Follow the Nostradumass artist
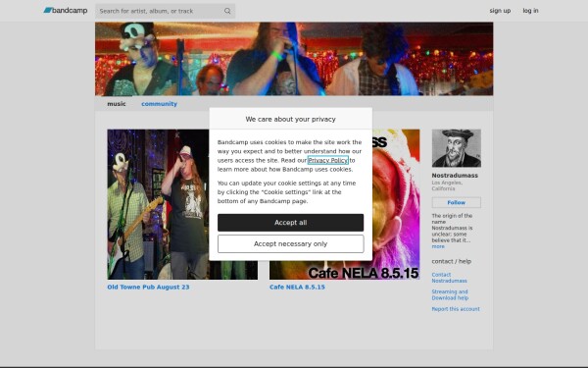The width and height of the screenshot is (588, 368). pos(456,202)
